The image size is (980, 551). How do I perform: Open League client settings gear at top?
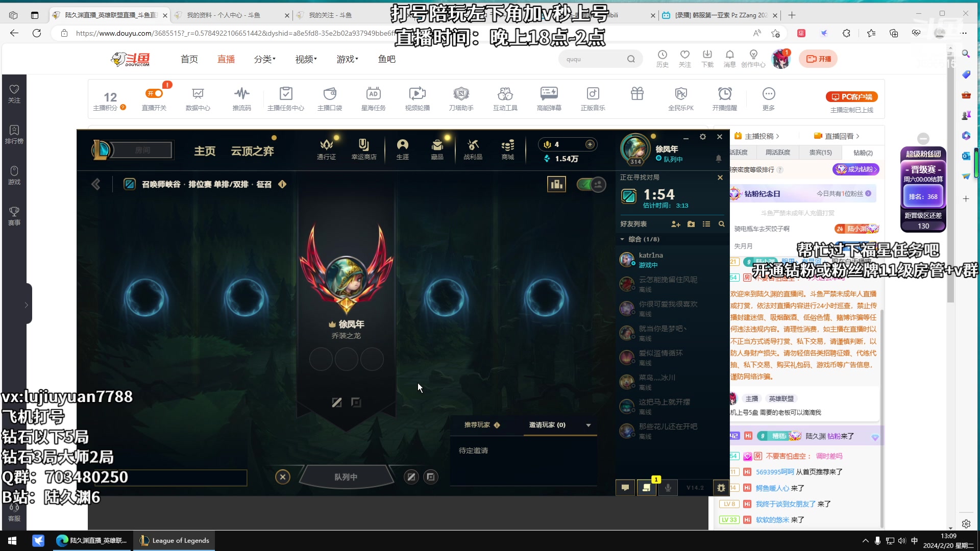(703, 137)
